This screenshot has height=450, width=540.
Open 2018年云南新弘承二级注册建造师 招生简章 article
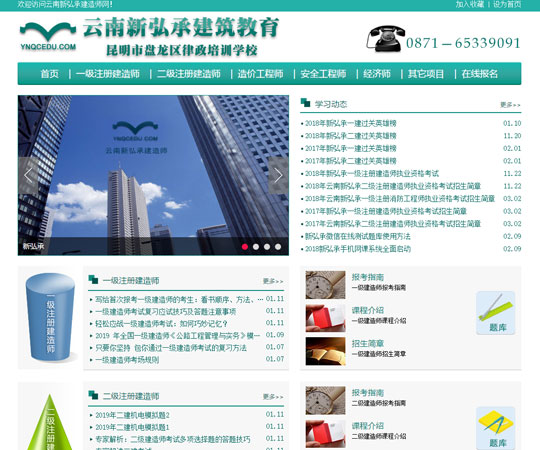393,186
